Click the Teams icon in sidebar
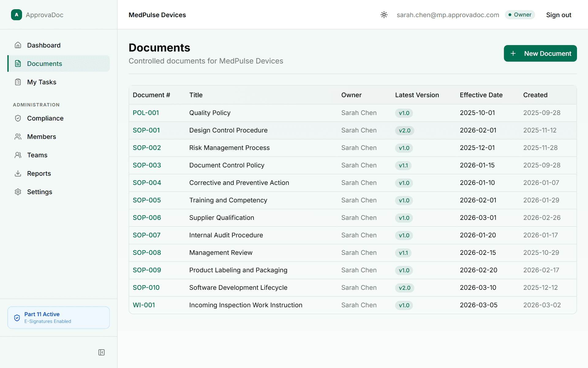Image resolution: width=588 pixels, height=368 pixels. coord(18,155)
